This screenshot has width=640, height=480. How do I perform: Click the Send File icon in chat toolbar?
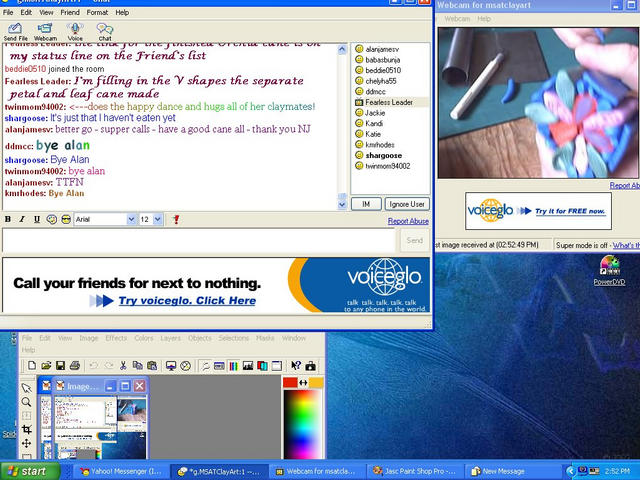point(16,32)
